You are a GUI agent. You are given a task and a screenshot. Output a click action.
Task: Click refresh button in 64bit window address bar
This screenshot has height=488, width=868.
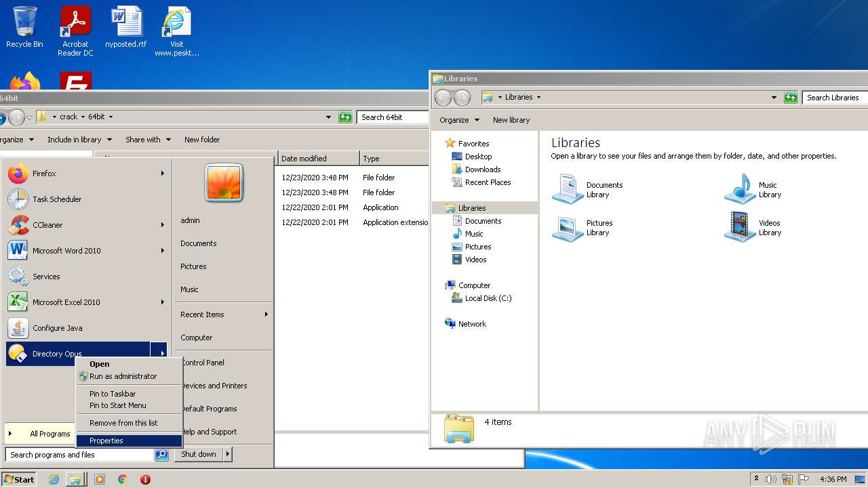point(346,117)
